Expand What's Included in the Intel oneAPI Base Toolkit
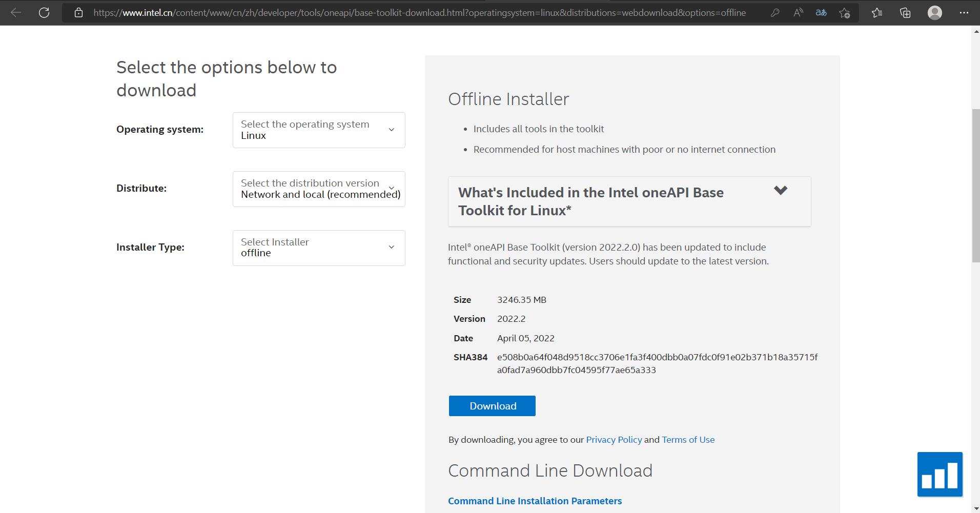This screenshot has width=980, height=513. [x=629, y=201]
